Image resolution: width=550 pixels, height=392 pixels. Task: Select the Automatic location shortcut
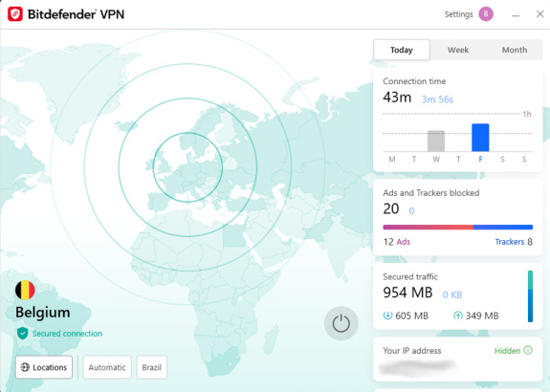[107, 367]
